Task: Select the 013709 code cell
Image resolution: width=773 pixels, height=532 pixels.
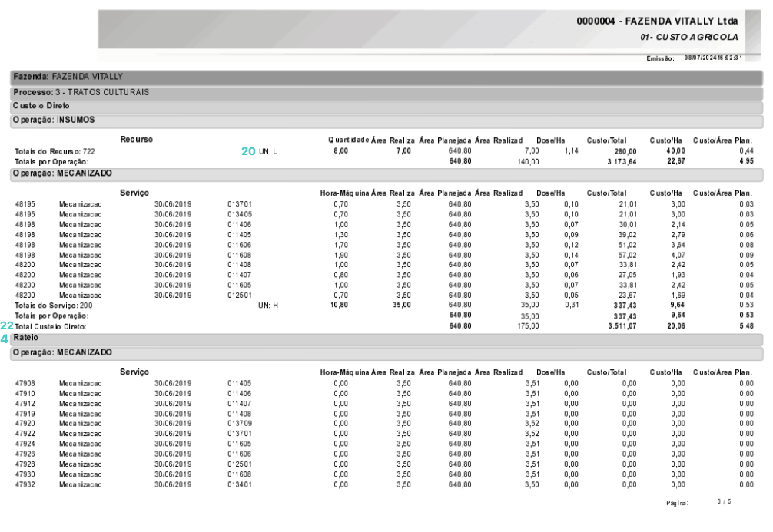Action: coord(240,424)
